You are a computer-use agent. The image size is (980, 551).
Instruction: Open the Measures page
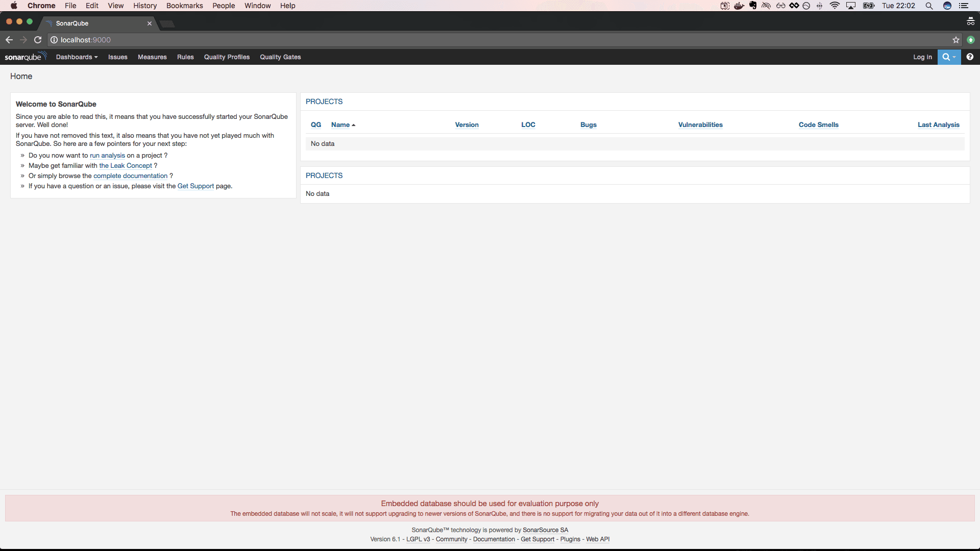pyautogui.click(x=152, y=57)
